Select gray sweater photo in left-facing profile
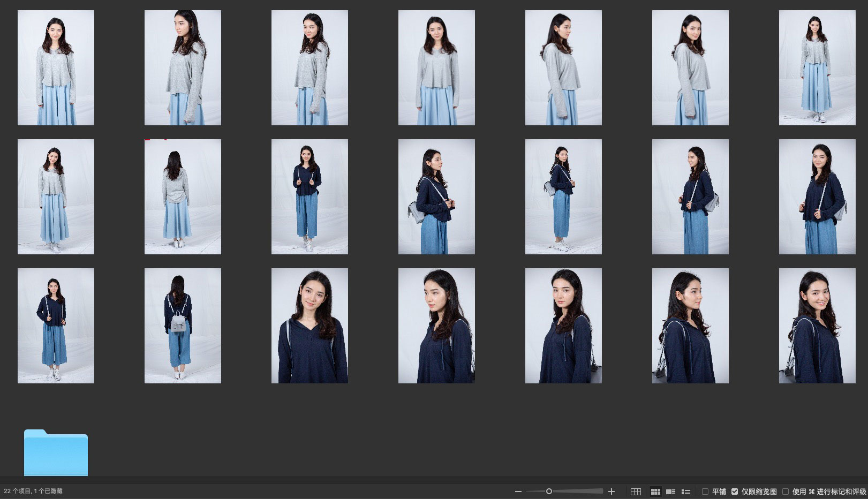868x499 pixels. click(183, 67)
